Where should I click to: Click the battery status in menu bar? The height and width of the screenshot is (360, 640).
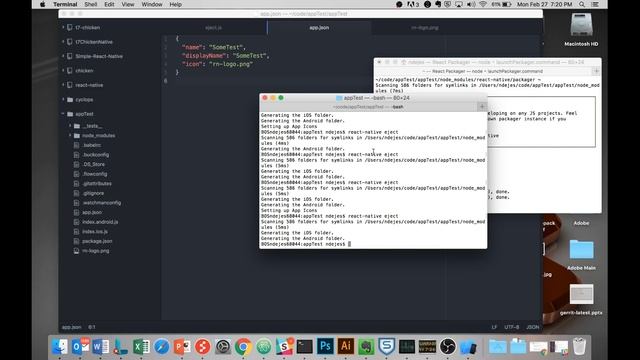pyautogui.click(x=502, y=4)
